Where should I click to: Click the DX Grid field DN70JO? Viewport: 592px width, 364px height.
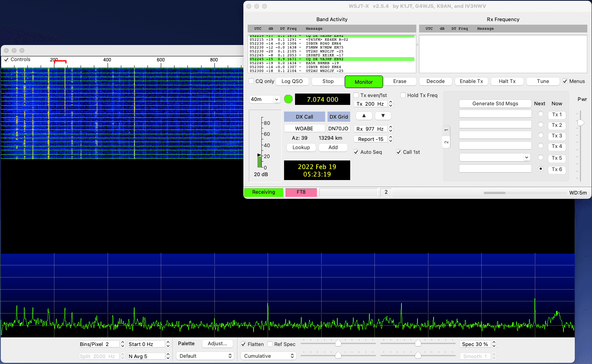338,128
